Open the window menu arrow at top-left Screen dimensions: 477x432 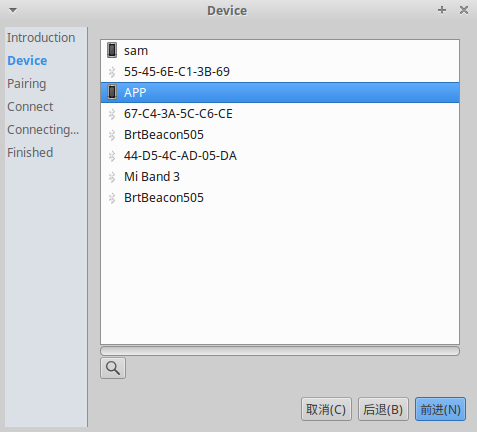point(13,10)
